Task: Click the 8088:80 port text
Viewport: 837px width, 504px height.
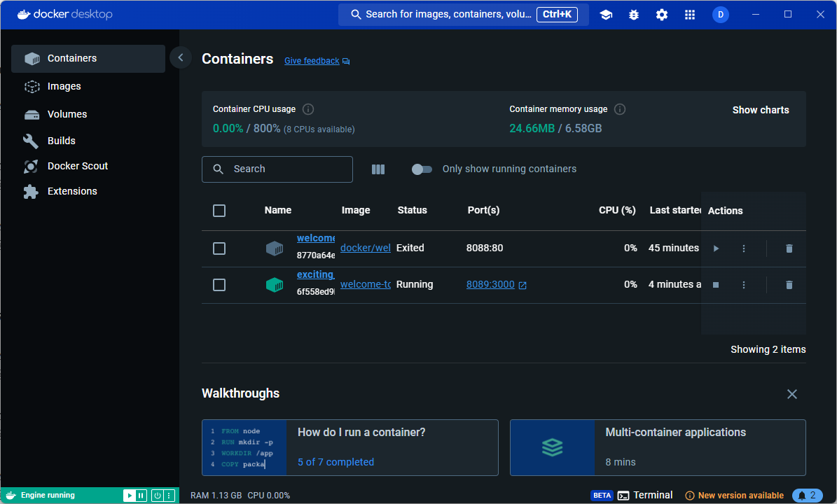Action: point(484,248)
